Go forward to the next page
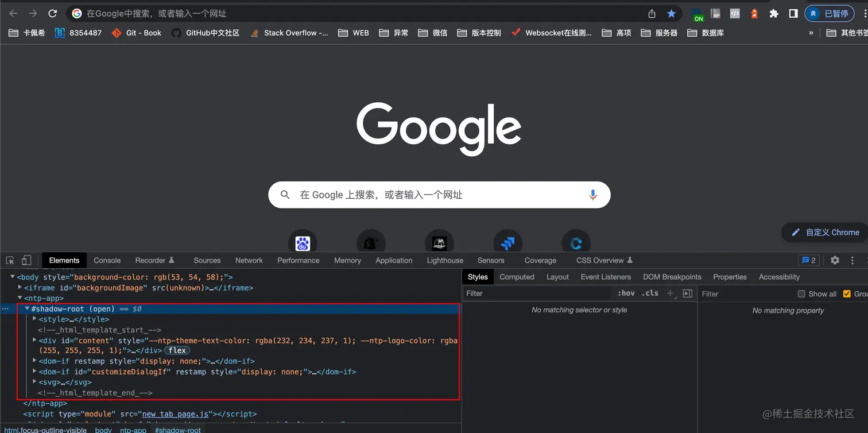 click(33, 13)
